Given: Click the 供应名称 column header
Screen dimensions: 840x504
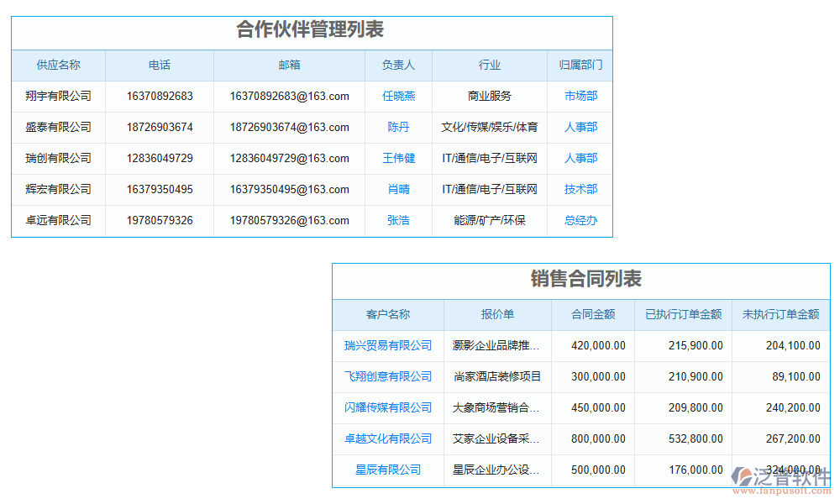Looking at the screenshot, I should coord(57,66).
